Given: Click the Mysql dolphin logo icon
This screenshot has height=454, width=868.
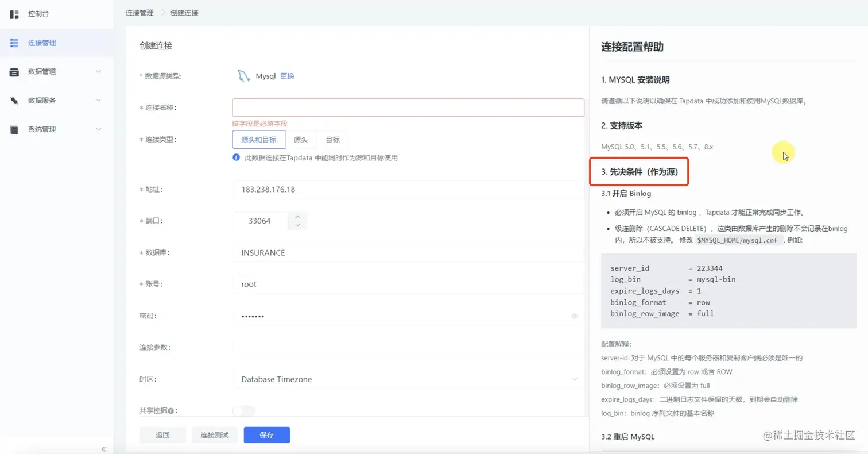Looking at the screenshot, I should 244,76.
